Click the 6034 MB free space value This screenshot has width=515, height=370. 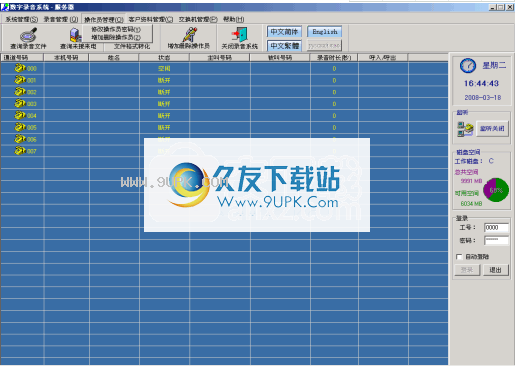(471, 203)
